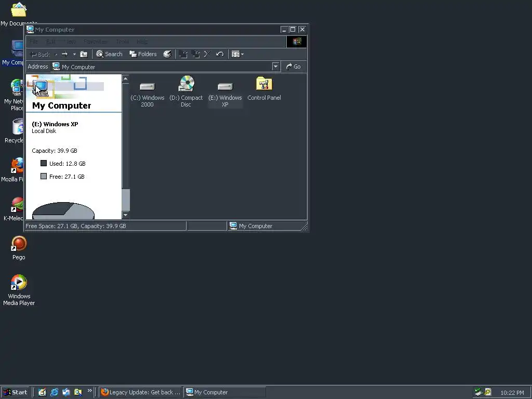Select the (D:) Compact Disc drive
This screenshot has height=399, width=532.
(x=186, y=91)
